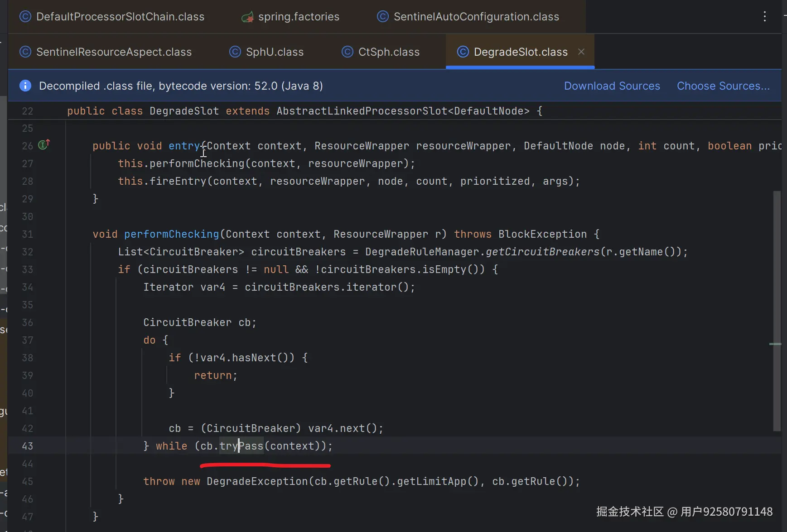Image resolution: width=787 pixels, height=532 pixels.
Task: Close the DegradeSlot.class tab
Action: [581, 52]
